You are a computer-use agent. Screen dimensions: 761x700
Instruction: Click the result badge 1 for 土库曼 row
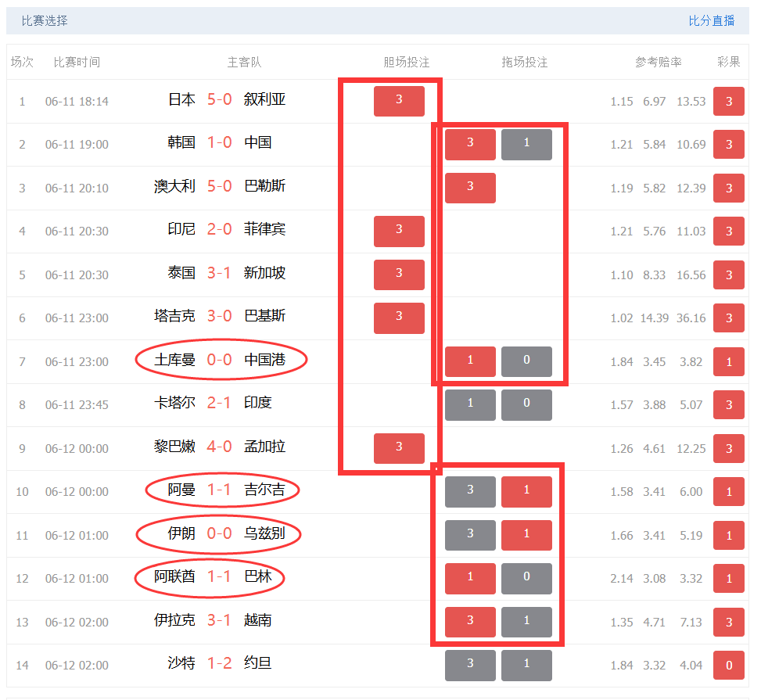tap(728, 361)
